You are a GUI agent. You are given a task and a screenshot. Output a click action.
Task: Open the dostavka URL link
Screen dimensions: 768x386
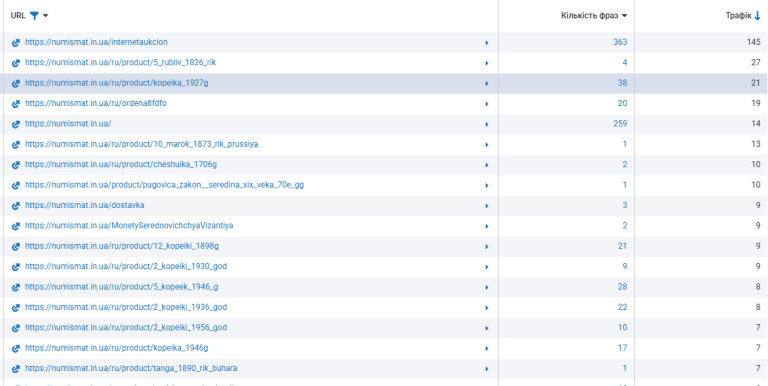85,205
